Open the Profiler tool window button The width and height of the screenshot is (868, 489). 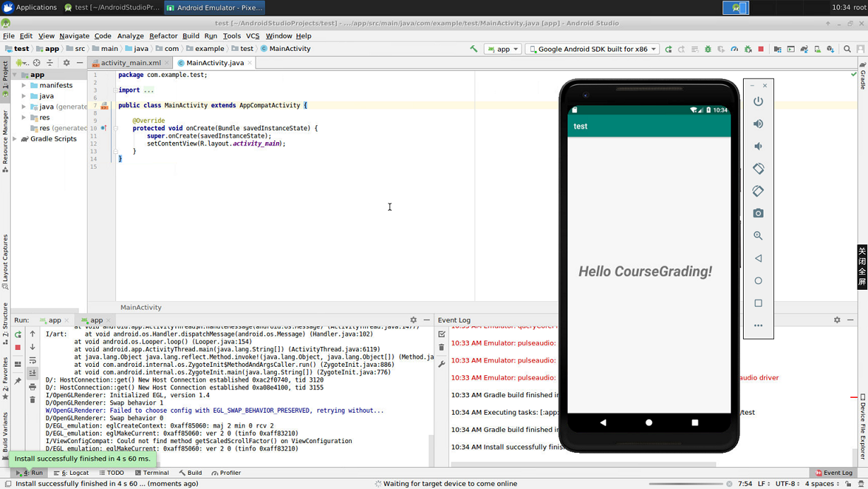226,473
